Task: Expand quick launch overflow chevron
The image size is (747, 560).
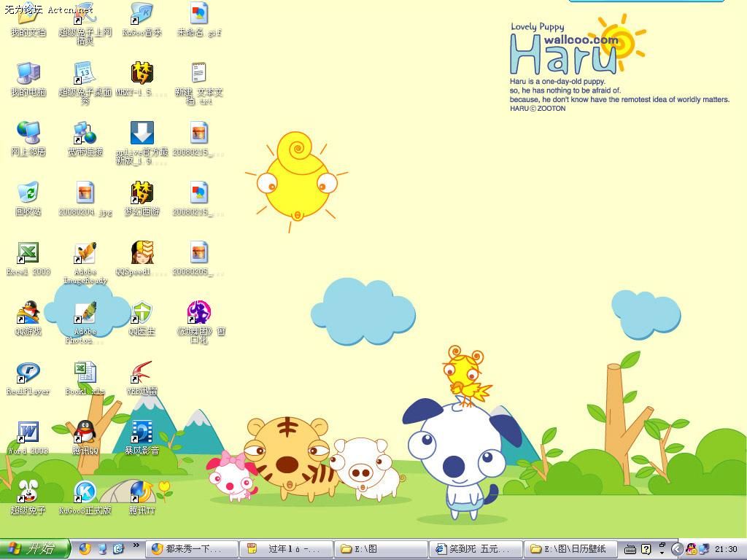Action: coord(136,545)
